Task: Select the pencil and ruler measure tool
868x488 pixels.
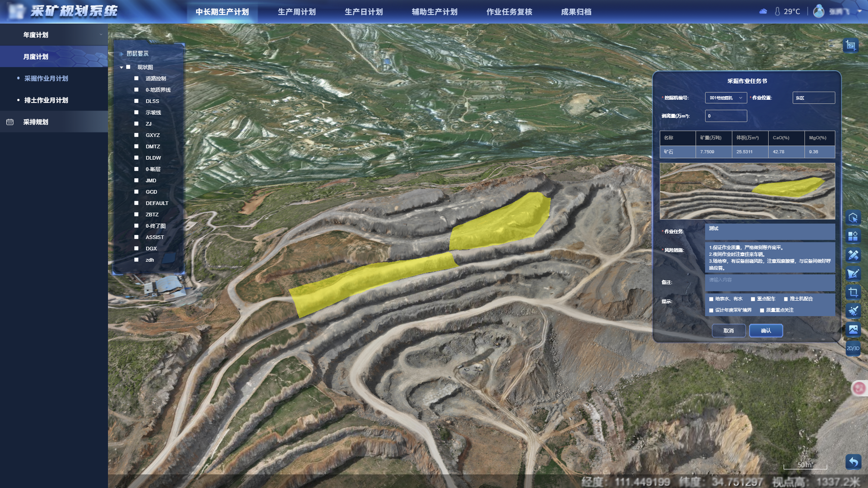Action: click(x=853, y=255)
